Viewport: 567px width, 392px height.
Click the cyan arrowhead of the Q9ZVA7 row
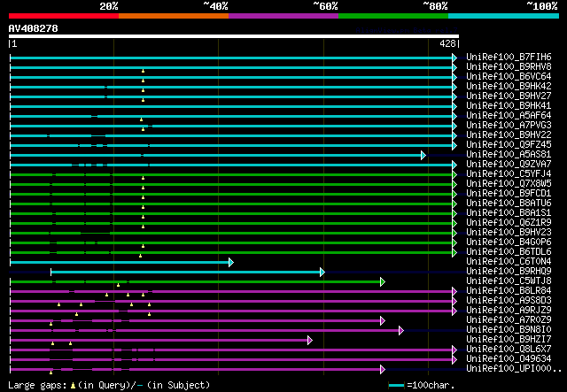tap(454, 165)
